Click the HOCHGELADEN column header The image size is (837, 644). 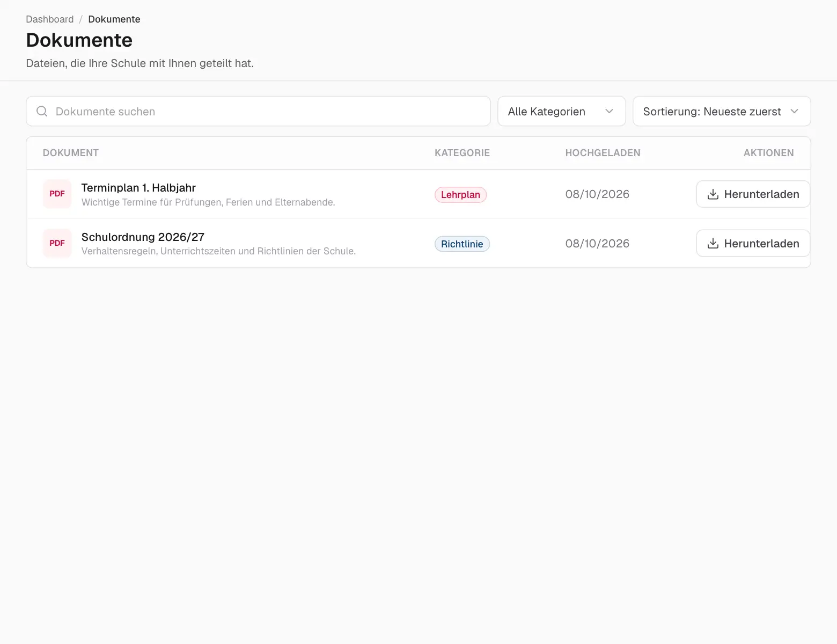coord(603,153)
